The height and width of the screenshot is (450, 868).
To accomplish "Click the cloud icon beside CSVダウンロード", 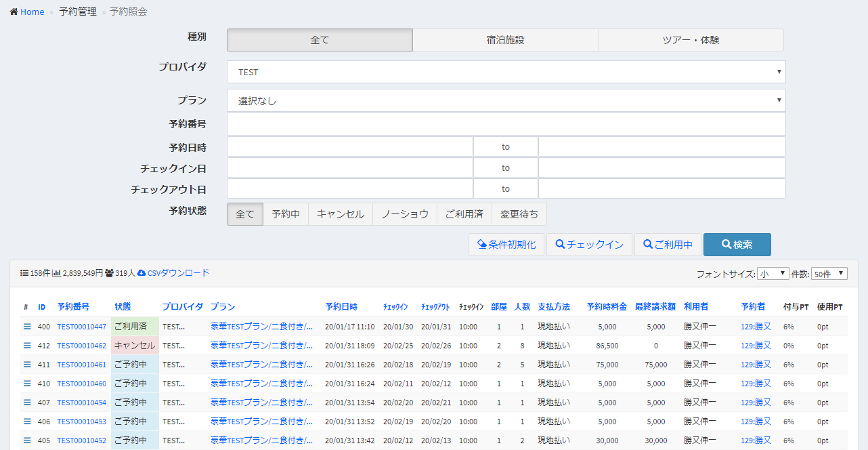I will coord(142,272).
